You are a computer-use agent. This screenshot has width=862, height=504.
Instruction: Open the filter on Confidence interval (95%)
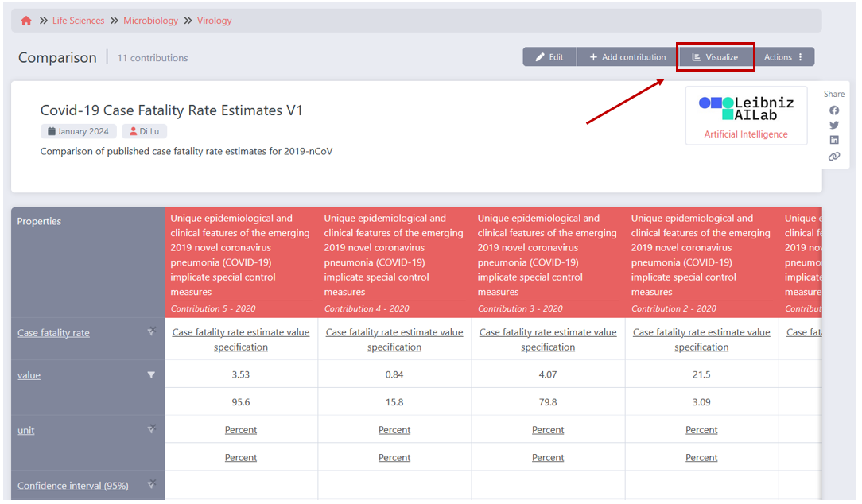coord(149,484)
